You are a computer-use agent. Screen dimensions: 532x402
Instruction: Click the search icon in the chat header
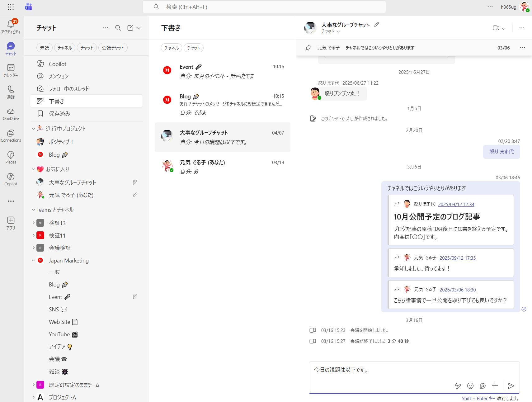118,28
